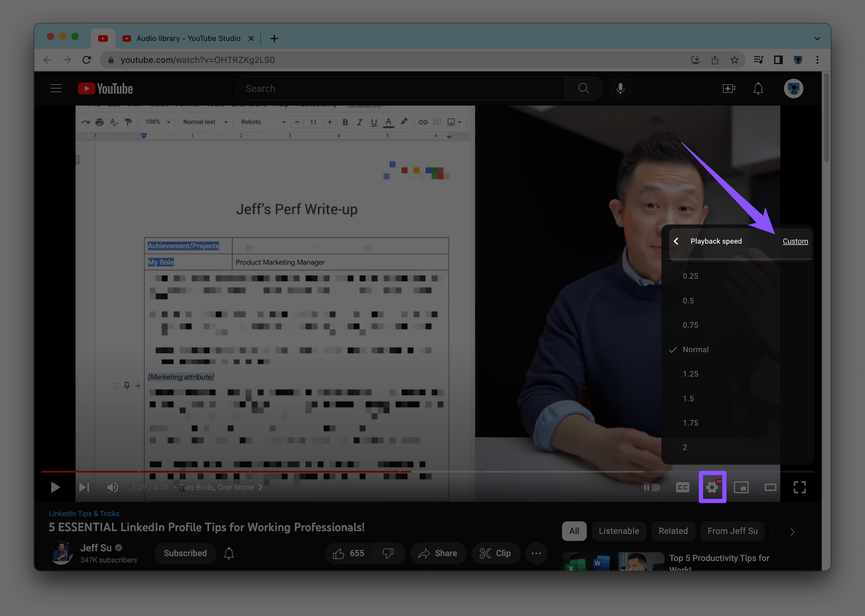Click the Share button
The width and height of the screenshot is (865, 616).
point(438,553)
